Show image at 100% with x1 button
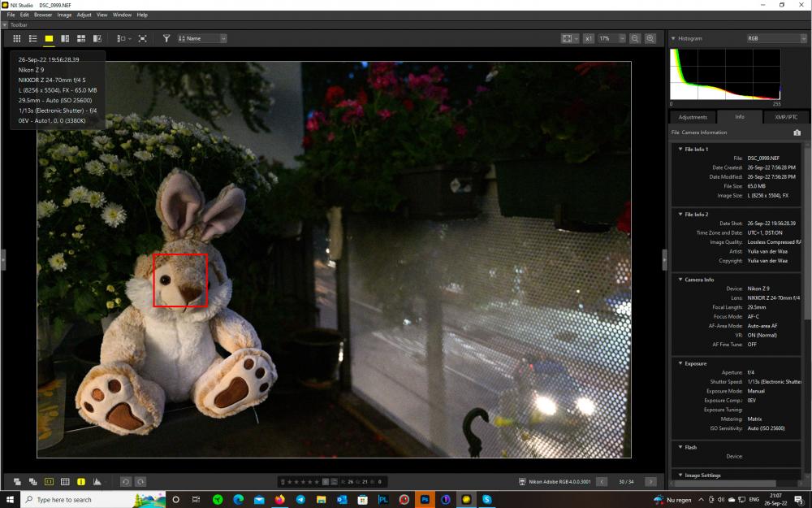Viewport: 812px width, 508px height. tap(588, 38)
